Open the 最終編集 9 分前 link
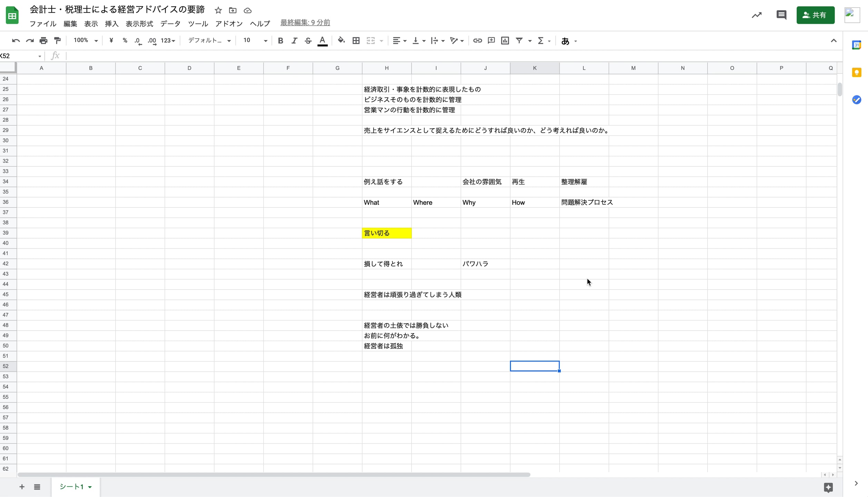Viewport: 868px width, 497px height. point(305,22)
